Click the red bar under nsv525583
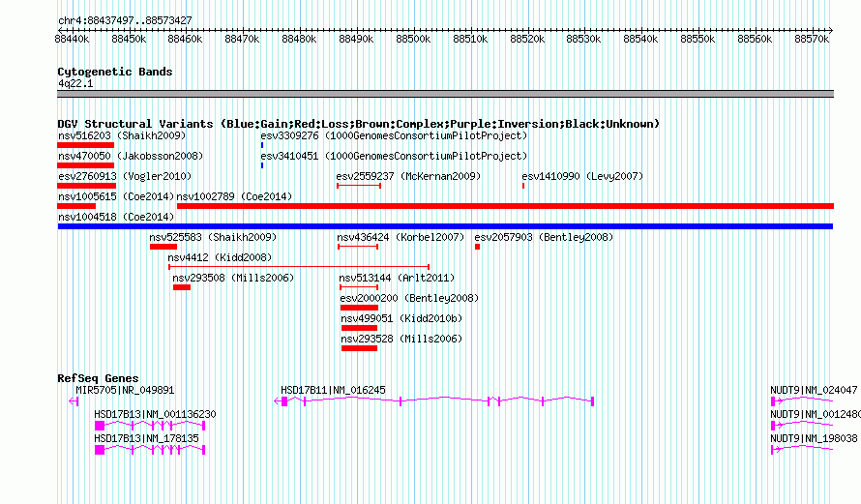Viewport: 861px width, 504px height. 163,247
